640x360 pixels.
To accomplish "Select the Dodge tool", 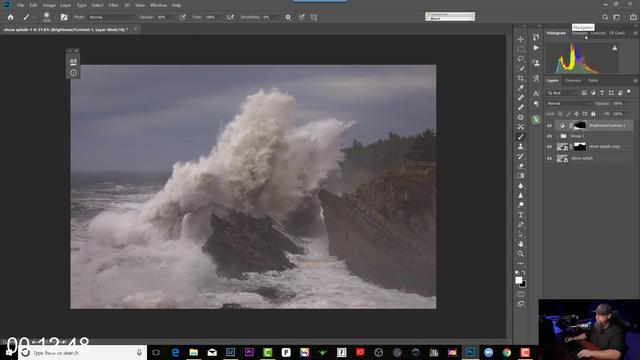I will [x=520, y=205].
